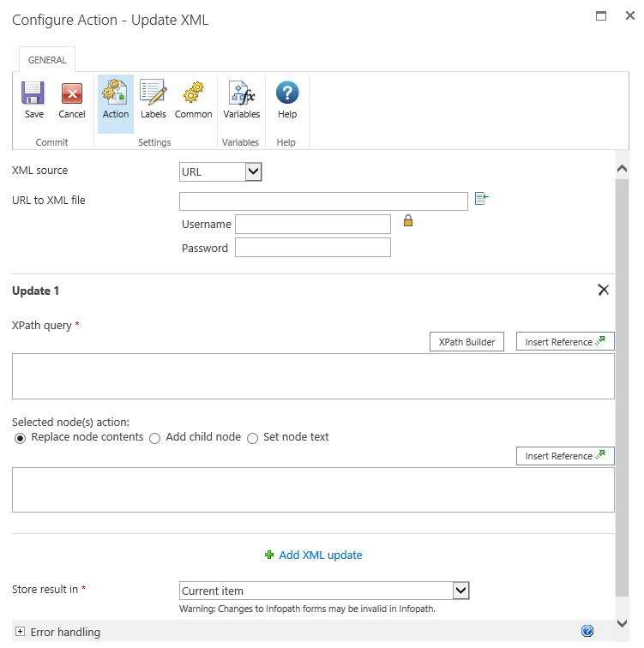Expand the Error handling section
The height and width of the screenshot is (648, 644).
21,632
